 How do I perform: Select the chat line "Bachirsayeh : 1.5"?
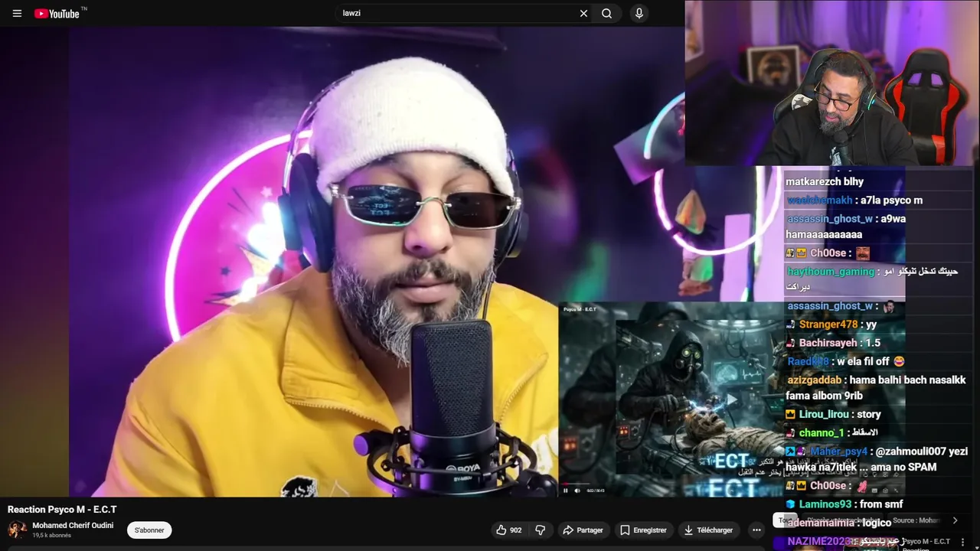(x=833, y=343)
